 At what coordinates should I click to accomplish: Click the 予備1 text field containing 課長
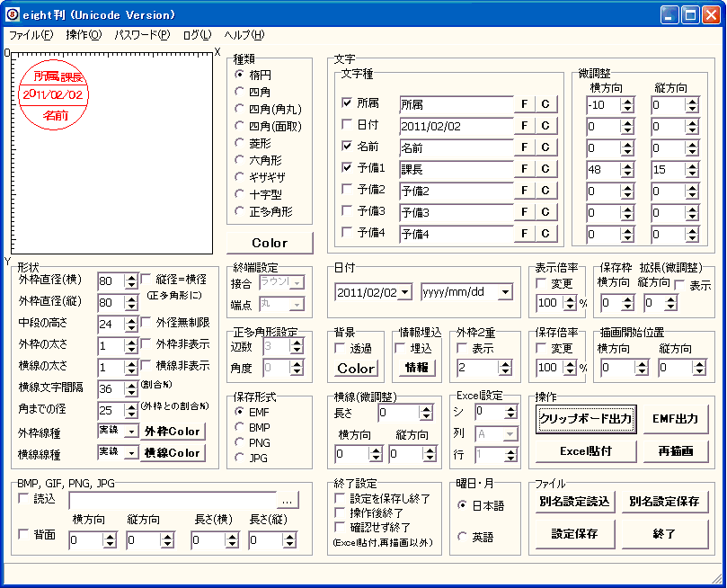pos(457,169)
